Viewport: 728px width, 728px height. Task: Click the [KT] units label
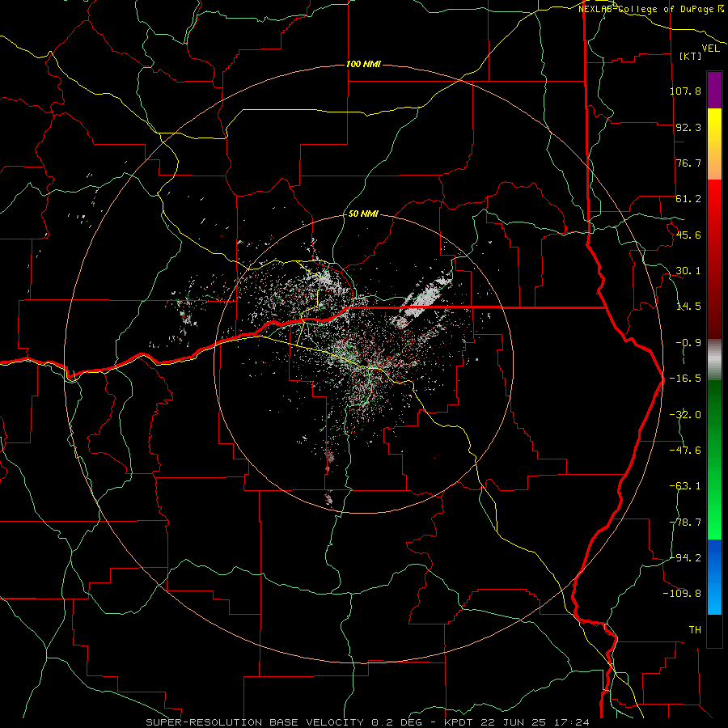point(690,56)
